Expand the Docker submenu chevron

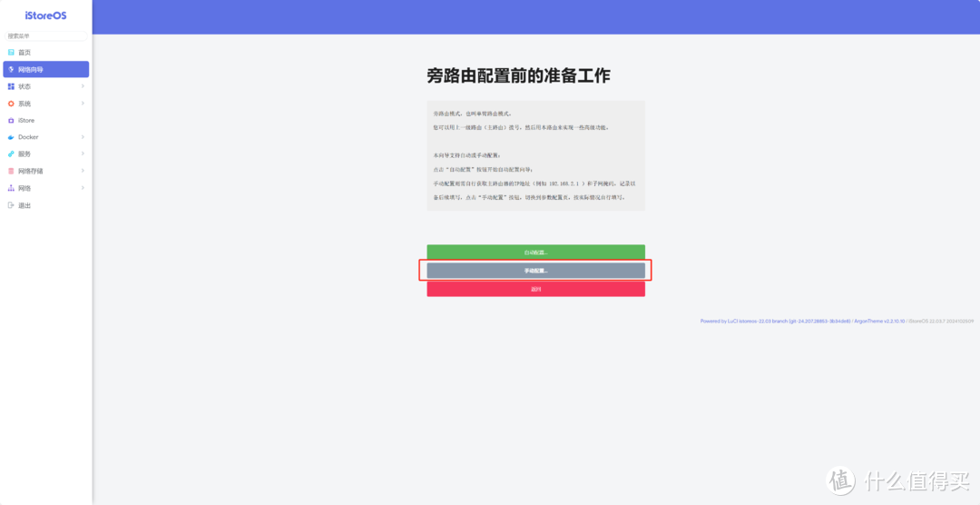(83, 137)
